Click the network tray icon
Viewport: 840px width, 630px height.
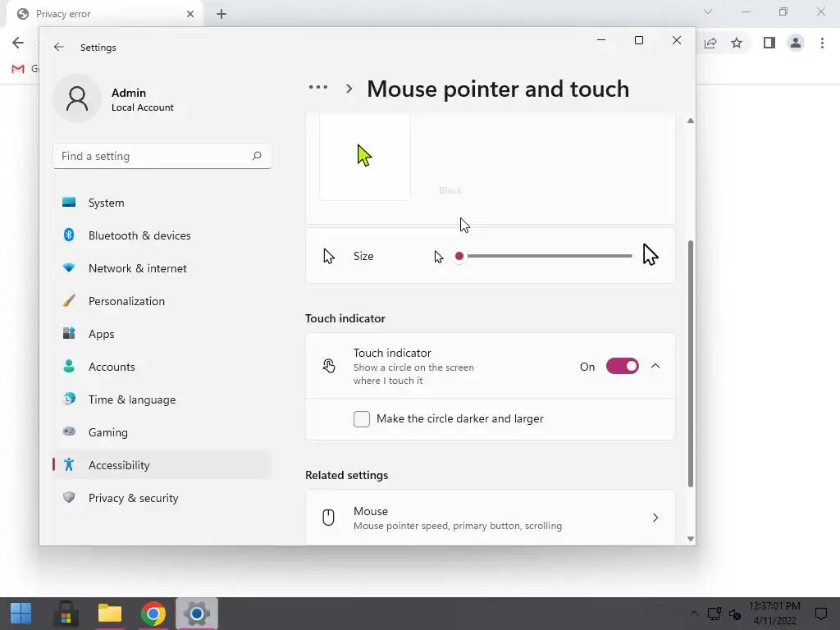tap(714, 614)
